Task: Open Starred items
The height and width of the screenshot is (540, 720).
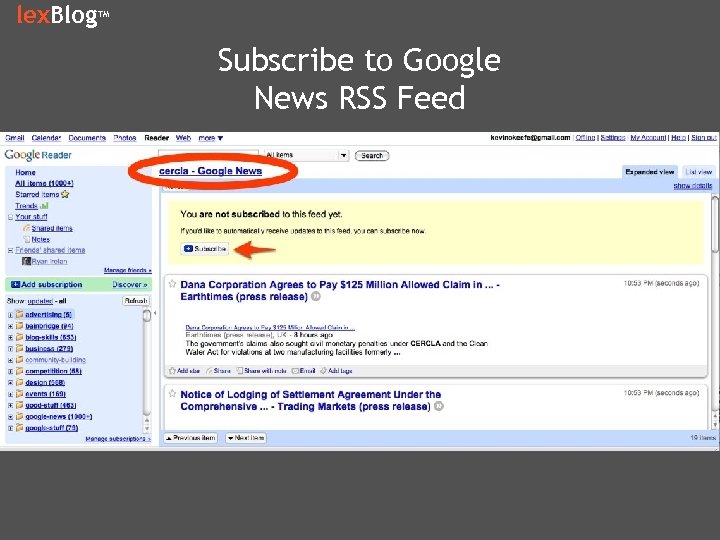Action: coord(42,194)
